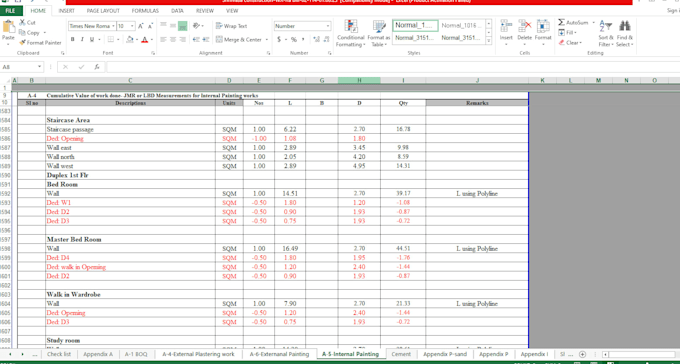Apply accounting dollar number format
The height and width of the screenshot is (364, 680).
tap(279, 39)
